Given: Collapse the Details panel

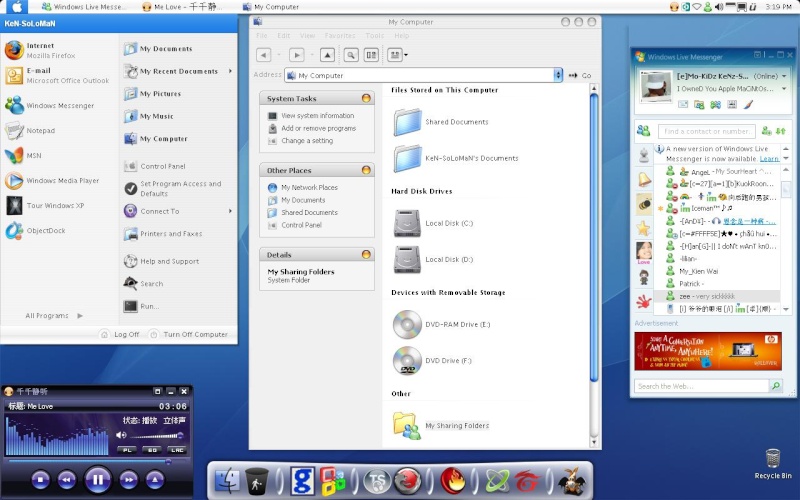Looking at the screenshot, I should point(366,254).
